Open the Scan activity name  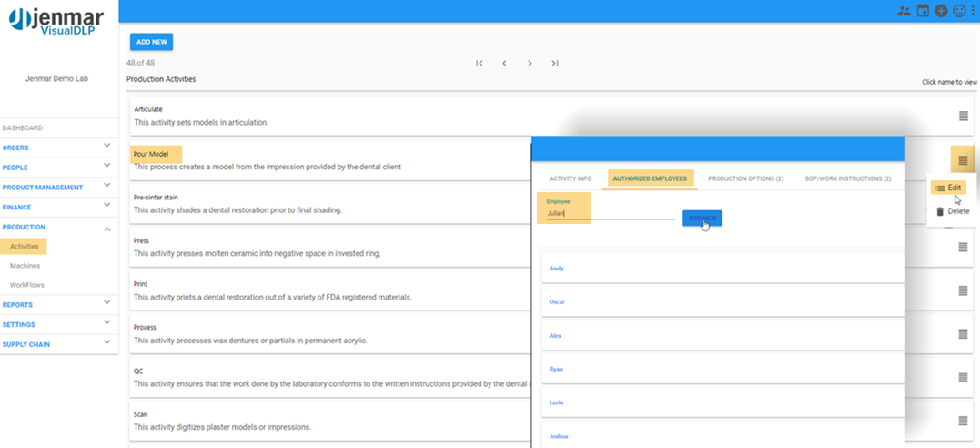point(141,414)
